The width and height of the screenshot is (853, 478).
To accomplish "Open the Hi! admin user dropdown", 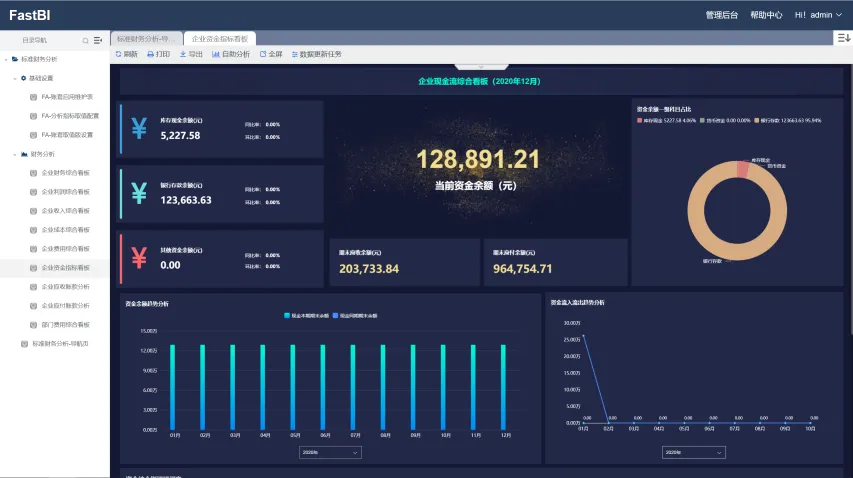I will [818, 15].
